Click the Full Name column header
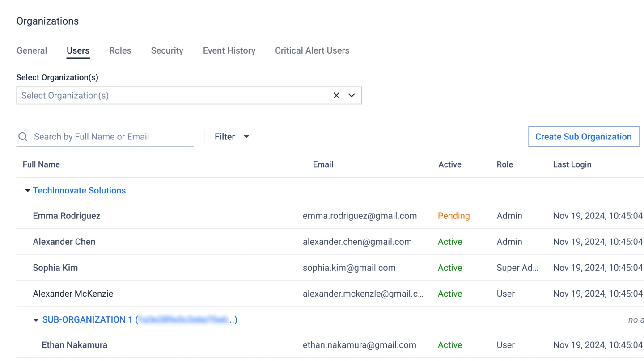Viewport: 644px width, 361px height. pyautogui.click(x=41, y=164)
